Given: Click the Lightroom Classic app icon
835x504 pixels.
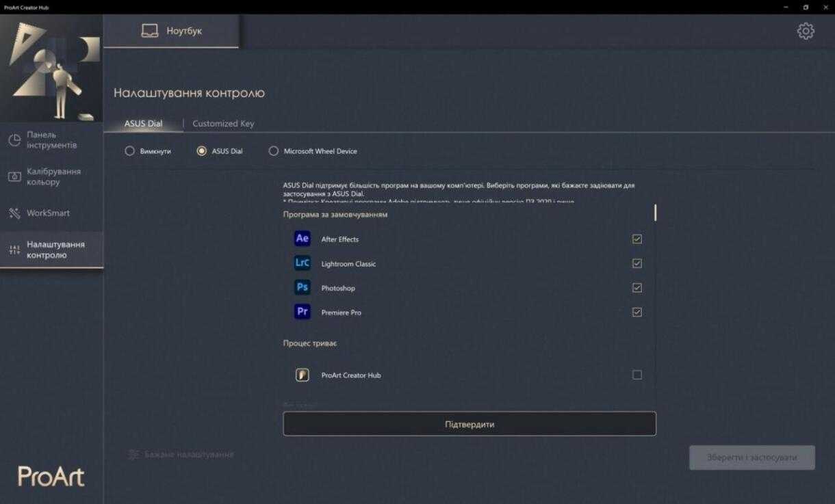Looking at the screenshot, I should click(302, 263).
